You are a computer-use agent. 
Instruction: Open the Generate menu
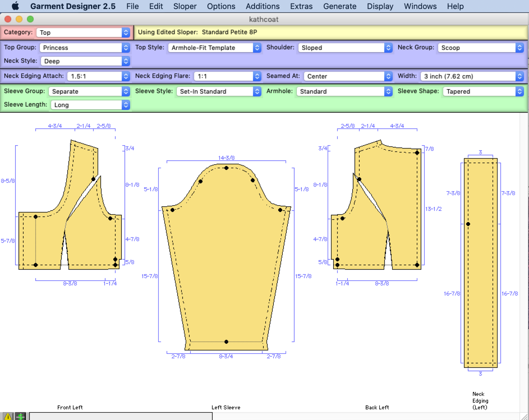[340, 6]
